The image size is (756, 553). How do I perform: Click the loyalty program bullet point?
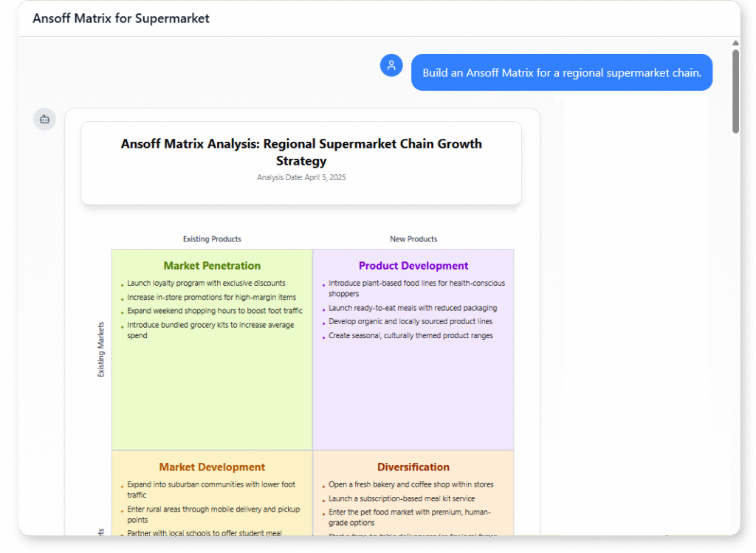(x=207, y=283)
